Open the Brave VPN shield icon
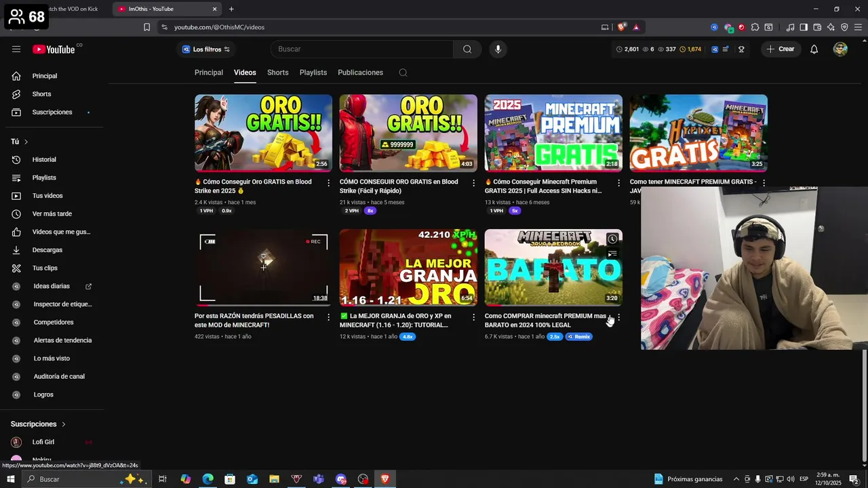The image size is (868, 488). click(844, 27)
